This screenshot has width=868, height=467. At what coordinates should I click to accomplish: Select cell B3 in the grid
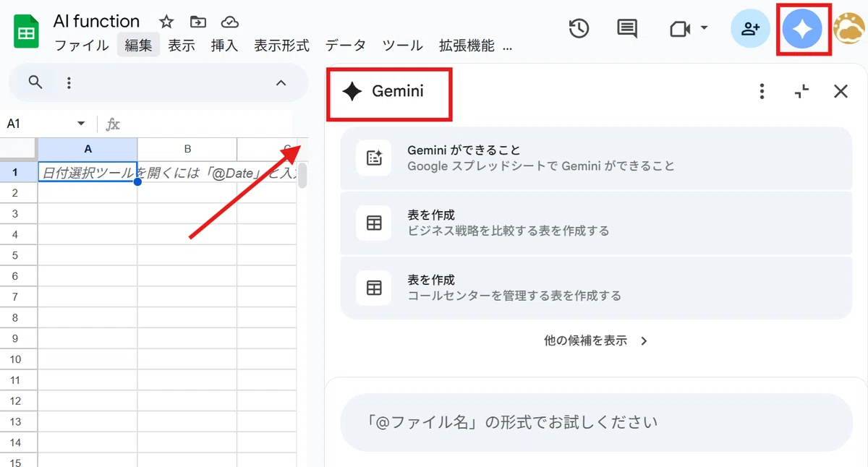pyautogui.click(x=187, y=214)
